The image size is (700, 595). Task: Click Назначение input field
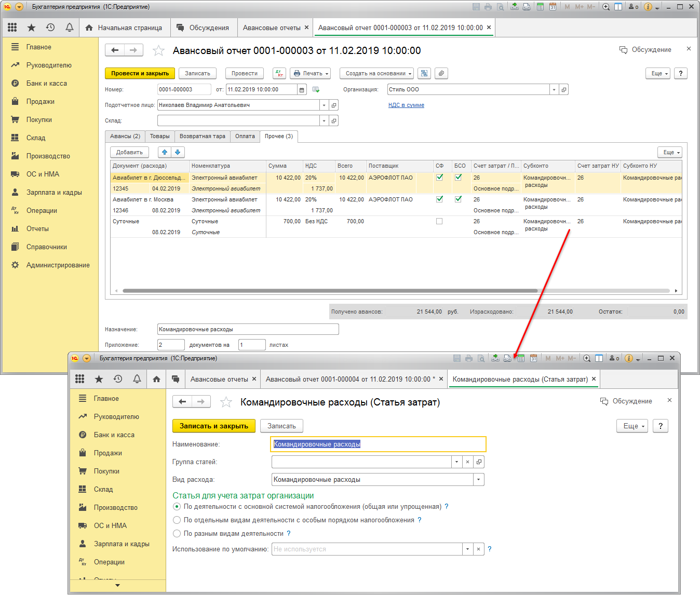(x=248, y=329)
